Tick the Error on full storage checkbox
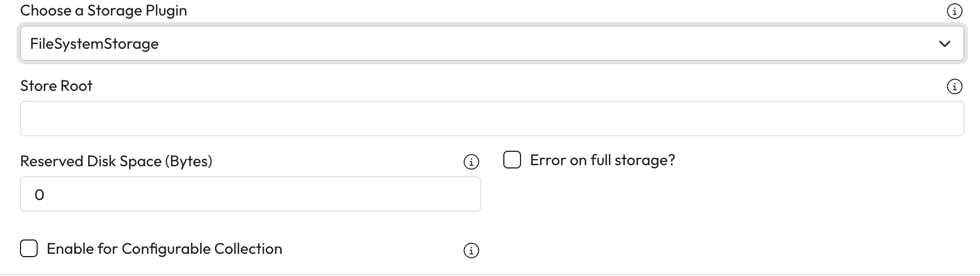This screenshot has width=980, height=276. (512, 160)
